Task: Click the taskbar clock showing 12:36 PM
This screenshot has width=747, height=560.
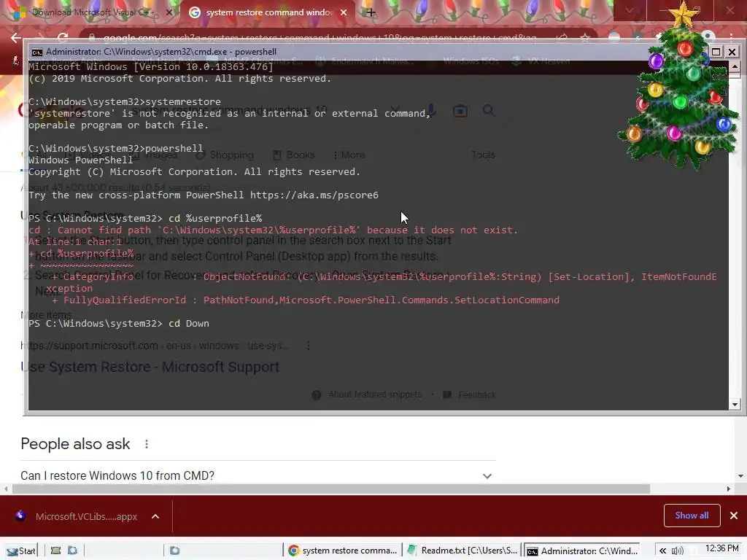Action: click(721, 548)
